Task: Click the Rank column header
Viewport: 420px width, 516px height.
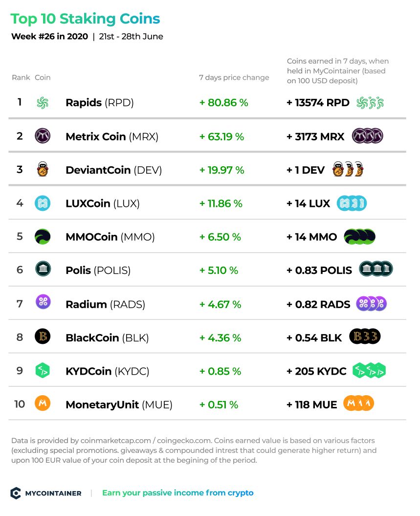Action: pyautogui.click(x=21, y=77)
